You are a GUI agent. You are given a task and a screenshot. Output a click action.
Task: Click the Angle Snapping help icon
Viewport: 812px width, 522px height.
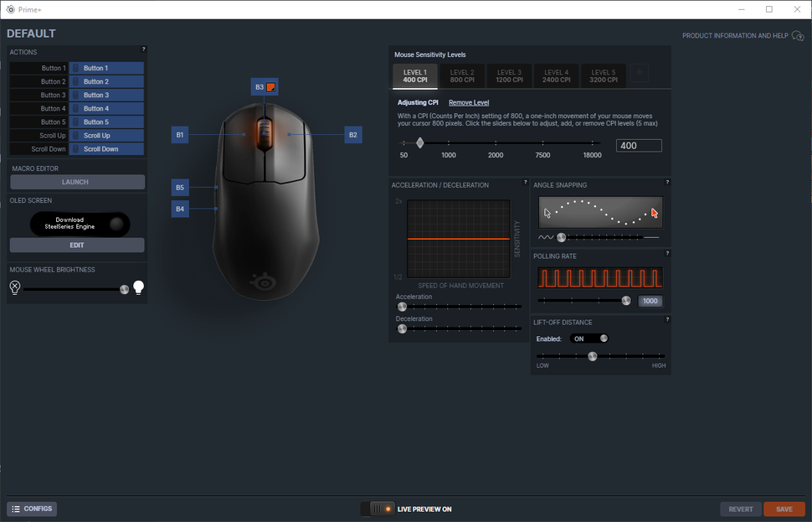(x=666, y=184)
